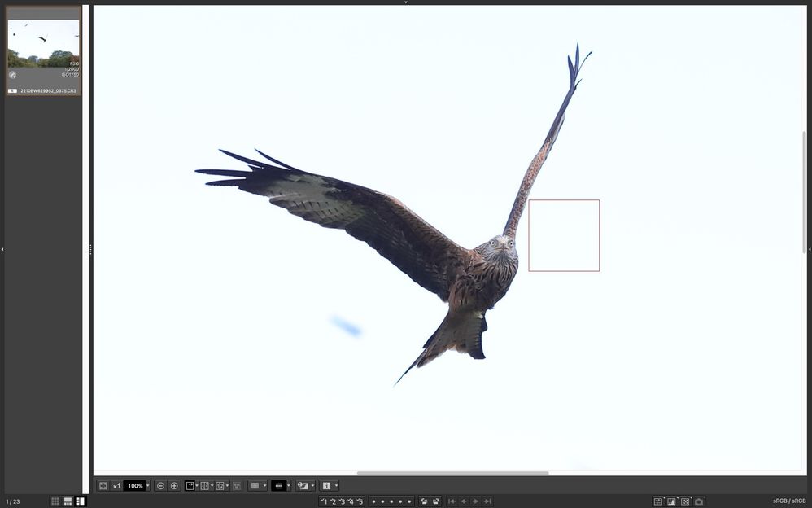Viewport: 812px width, 508px height.
Task: Click the fit-to-window view icon
Action: click(x=103, y=486)
